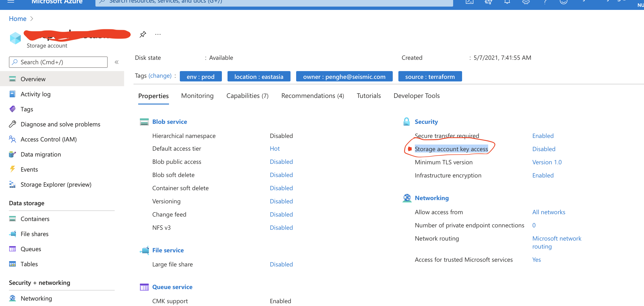This screenshot has height=306, width=644.
Task: Click Hot default access tier value
Action: pyautogui.click(x=275, y=149)
